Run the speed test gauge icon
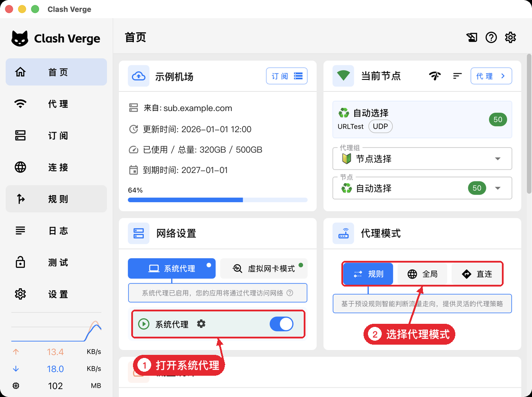 pyautogui.click(x=435, y=76)
